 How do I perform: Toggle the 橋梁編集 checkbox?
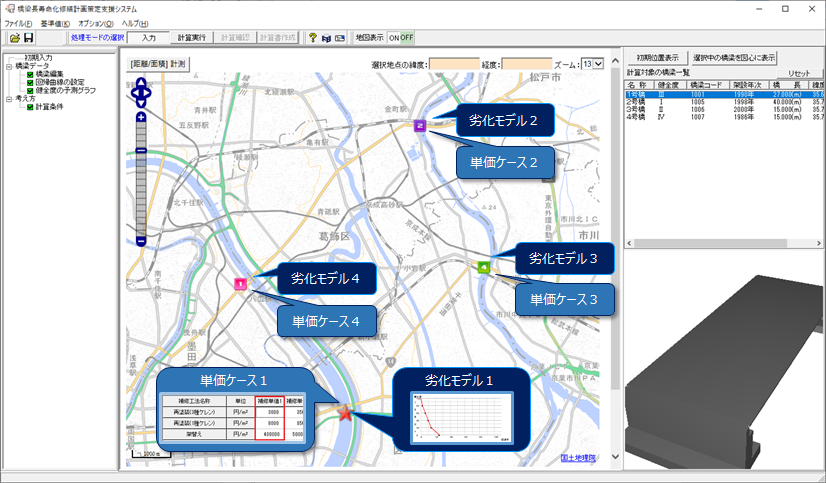click(30, 74)
